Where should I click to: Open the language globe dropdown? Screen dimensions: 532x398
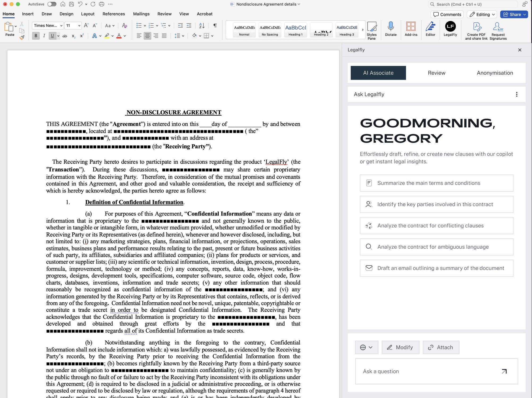click(366, 347)
